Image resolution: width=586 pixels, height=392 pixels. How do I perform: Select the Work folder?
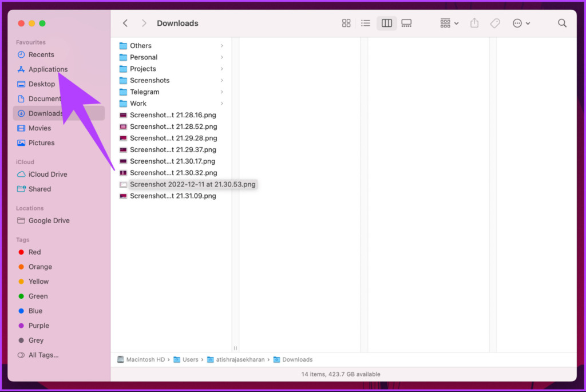[x=172, y=104]
